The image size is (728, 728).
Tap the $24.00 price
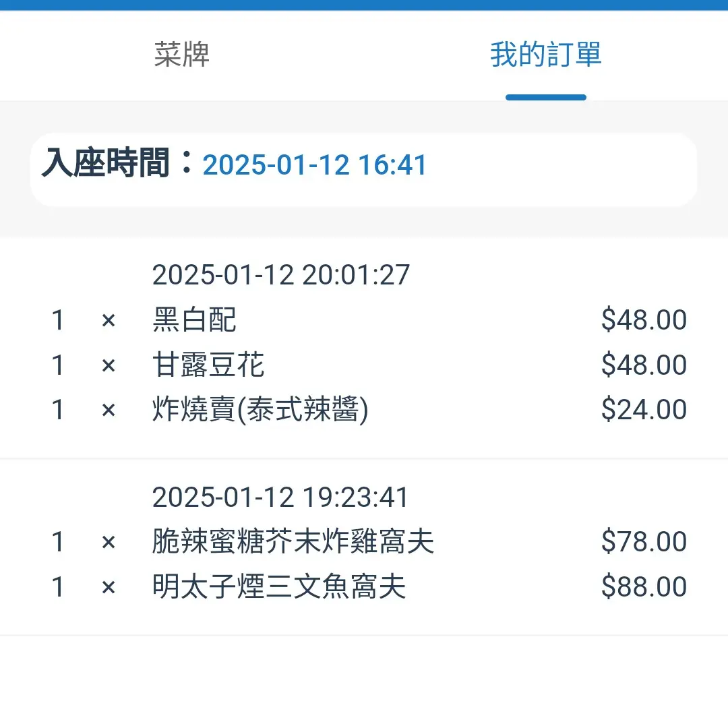(x=644, y=410)
